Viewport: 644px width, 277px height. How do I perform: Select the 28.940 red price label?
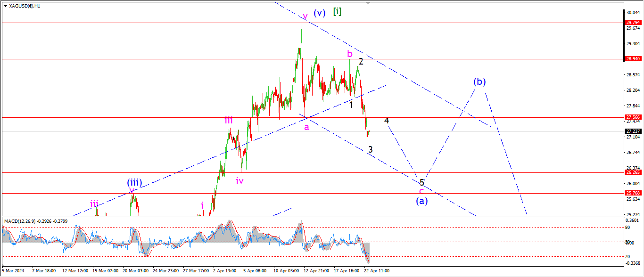point(632,59)
